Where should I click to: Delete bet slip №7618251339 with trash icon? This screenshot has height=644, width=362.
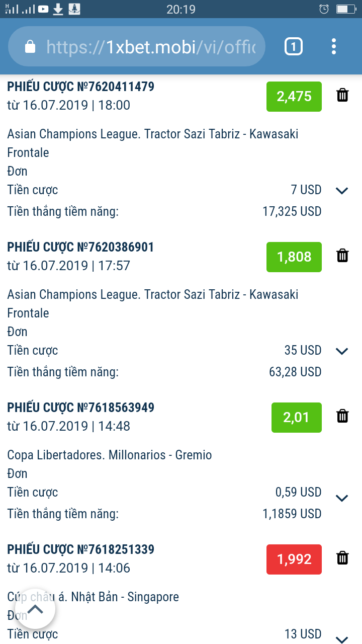tap(342, 558)
